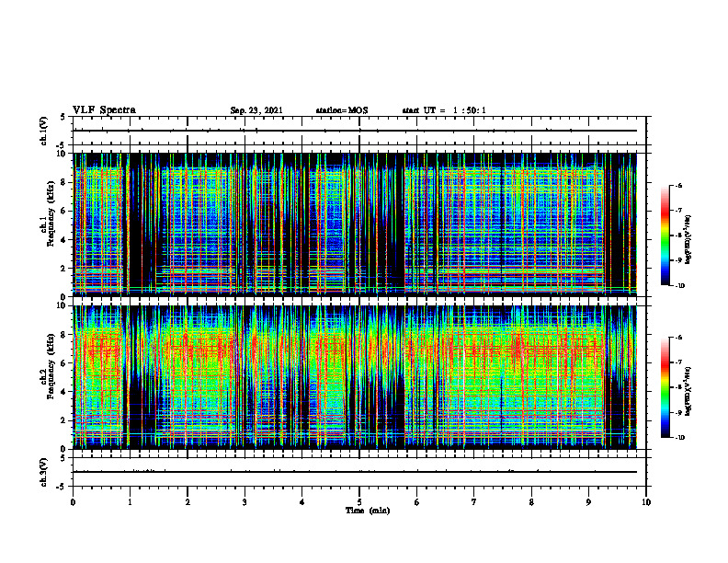The image size is (728, 563).
Task: Click the ch.1 spectrogram color scale bar
Action: click(665, 236)
